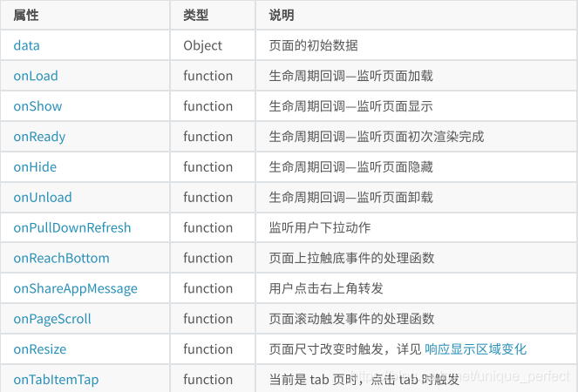The width and height of the screenshot is (578, 392).
Task: Go to the onPullDownRefresh link
Action: 72,228
